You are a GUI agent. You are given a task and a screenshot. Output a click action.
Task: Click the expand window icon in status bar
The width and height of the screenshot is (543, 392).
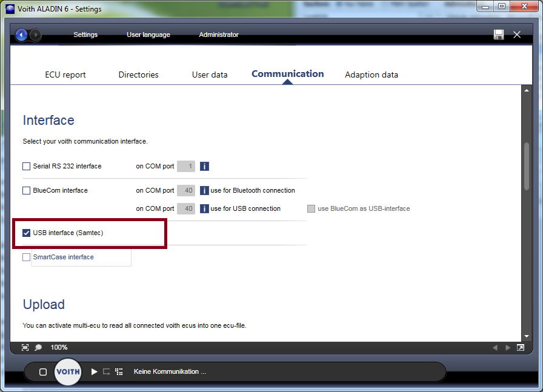click(x=521, y=348)
